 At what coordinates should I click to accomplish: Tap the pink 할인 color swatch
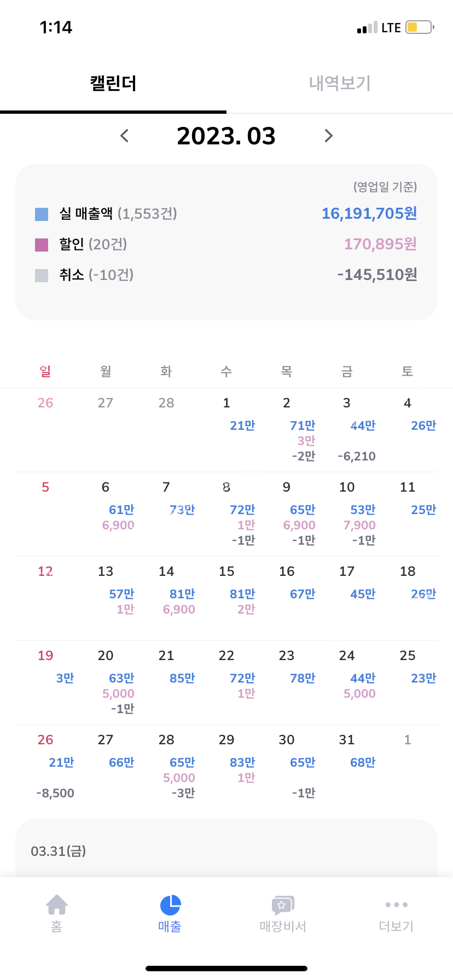(x=42, y=244)
